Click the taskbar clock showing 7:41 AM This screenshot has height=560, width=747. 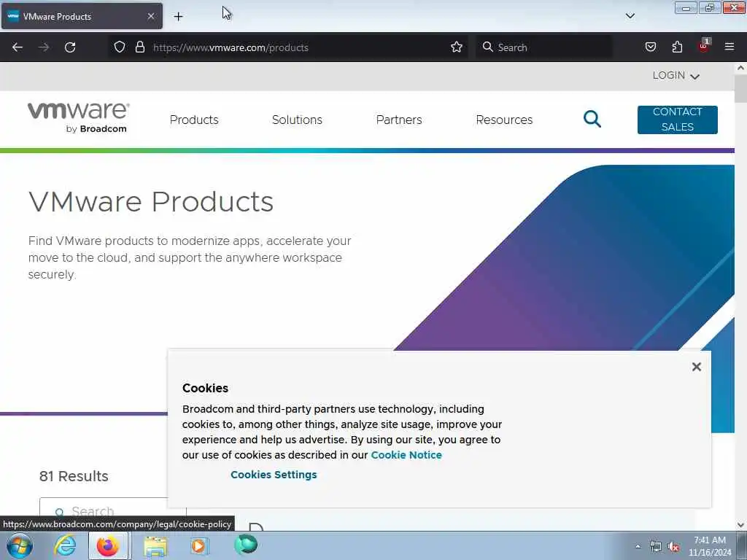[x=709, y=546]
